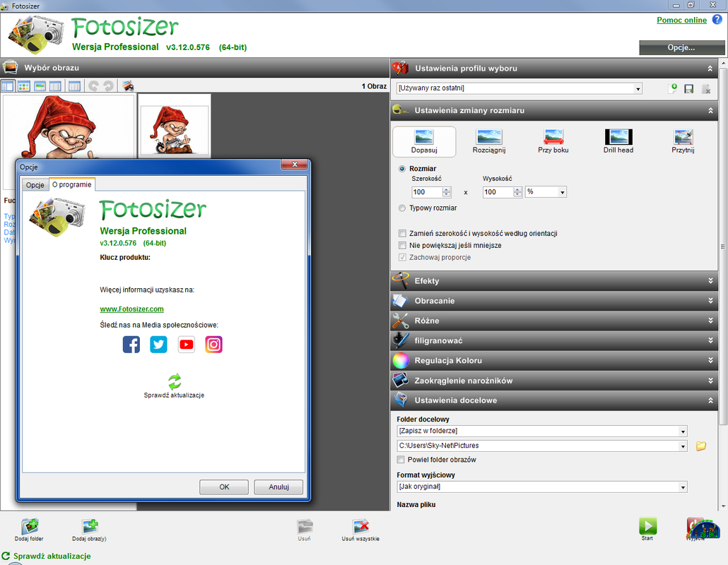Select the Drill head resize mode
The width and height of the screenshot is (728, 565).
[x=618, y=141]
